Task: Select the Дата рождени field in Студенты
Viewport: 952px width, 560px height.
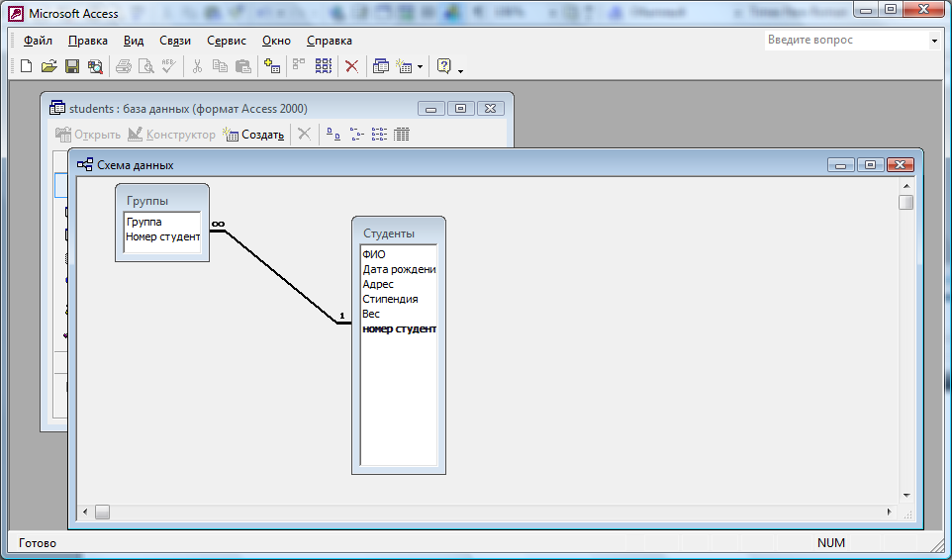Action: [x=399, y=269]
